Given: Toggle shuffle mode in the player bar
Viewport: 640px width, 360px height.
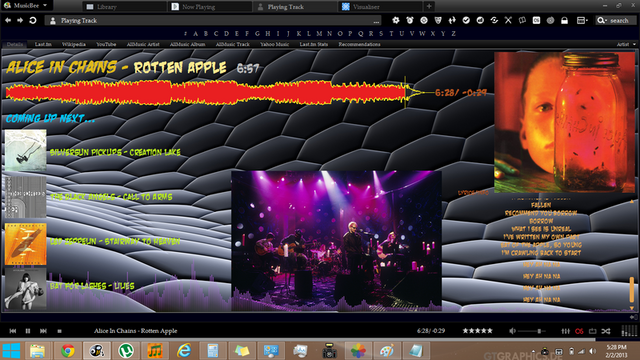Looking at the screenshot, I should click(x=606, y=331).
